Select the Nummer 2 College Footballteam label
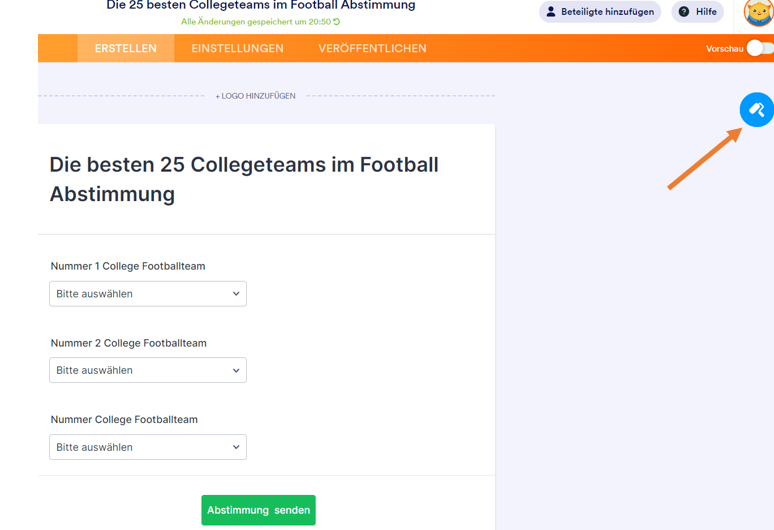 click(x=128, y=343)
